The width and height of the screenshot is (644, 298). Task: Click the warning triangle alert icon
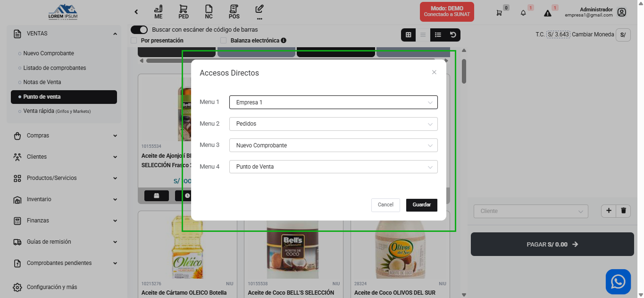pyautogui.click(x=547, y=14)
